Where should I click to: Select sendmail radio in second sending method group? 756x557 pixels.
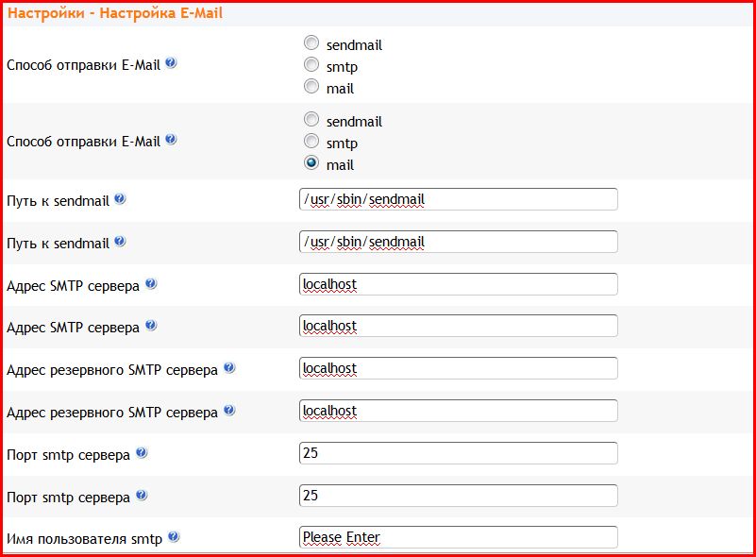(x=311, y=119)
